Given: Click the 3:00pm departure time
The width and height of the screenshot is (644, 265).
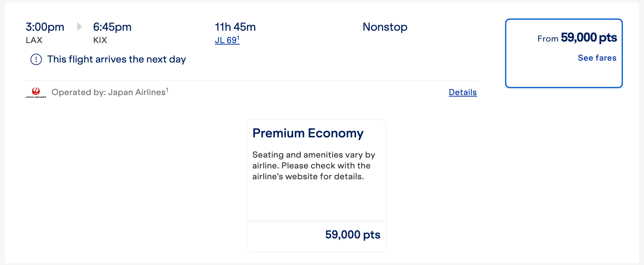Looking at the screenshot, I should click(45, 27).
